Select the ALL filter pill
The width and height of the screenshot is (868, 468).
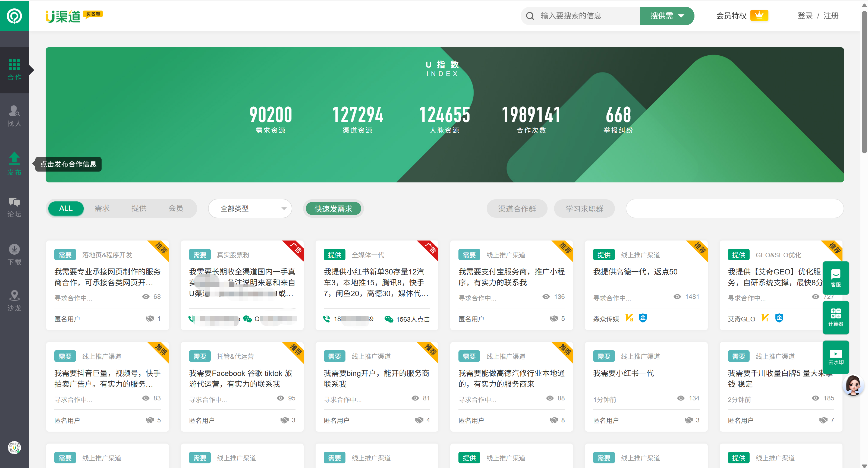click(x=66, y=208)
